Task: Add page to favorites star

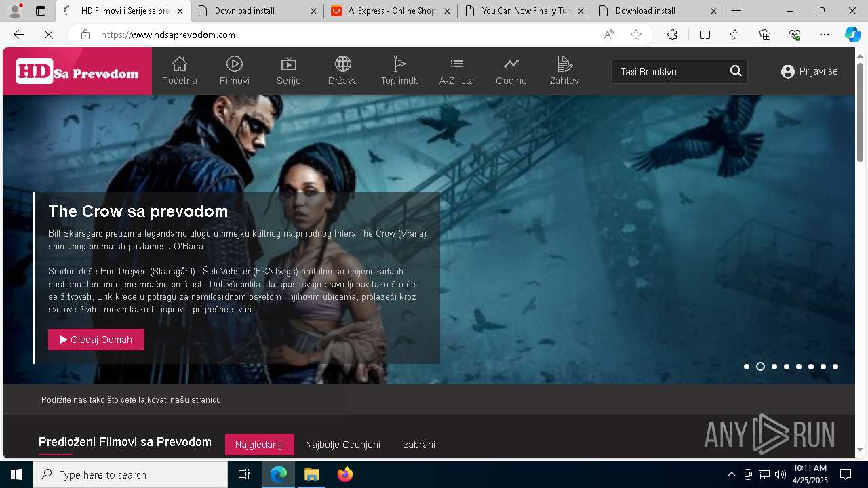Action: [x=636, y=35]
